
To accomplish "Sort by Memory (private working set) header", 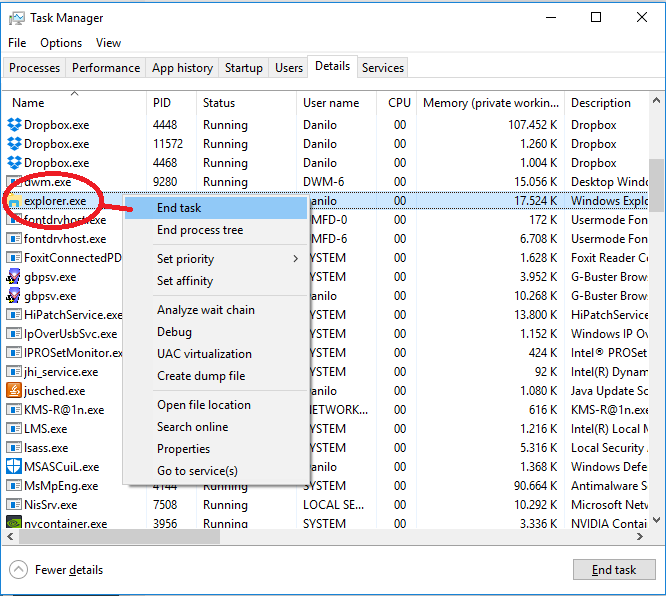I will pyautogui.click(x=491, y=103).
